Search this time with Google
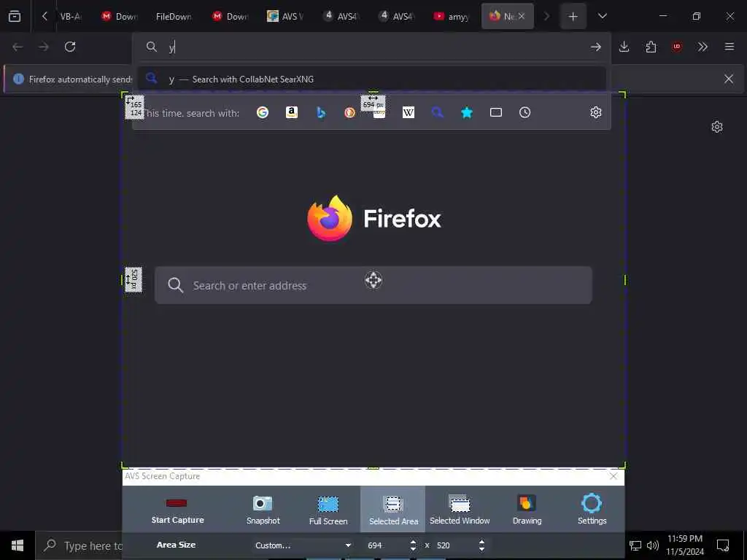The width and height of the screenshot is (747, 560). 263,112
